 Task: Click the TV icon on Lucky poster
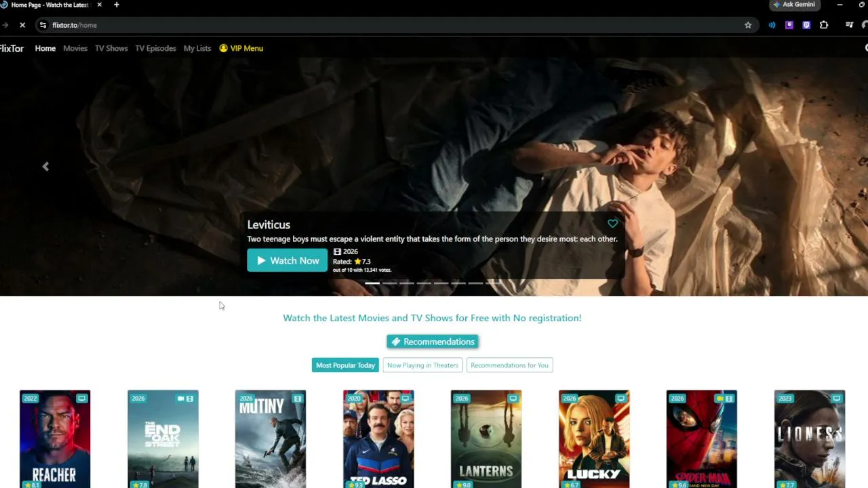[620, 399]
